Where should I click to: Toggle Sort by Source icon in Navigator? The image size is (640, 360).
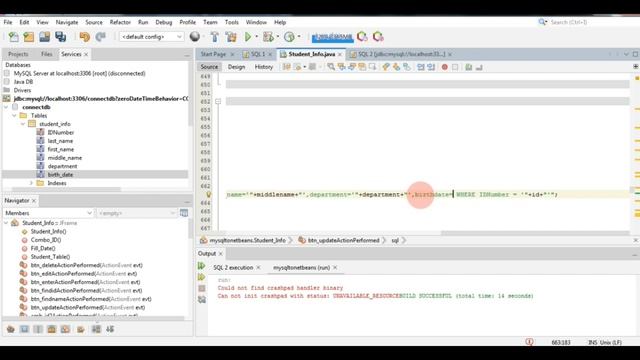coord(110,329)
